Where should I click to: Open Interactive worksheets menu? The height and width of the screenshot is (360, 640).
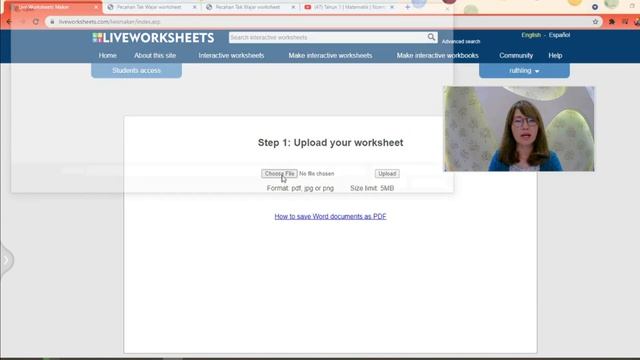pos(231,56)
